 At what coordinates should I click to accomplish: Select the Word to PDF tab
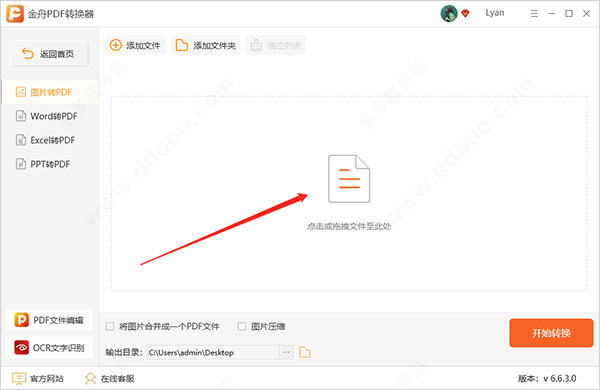click(x=49, y=116)
